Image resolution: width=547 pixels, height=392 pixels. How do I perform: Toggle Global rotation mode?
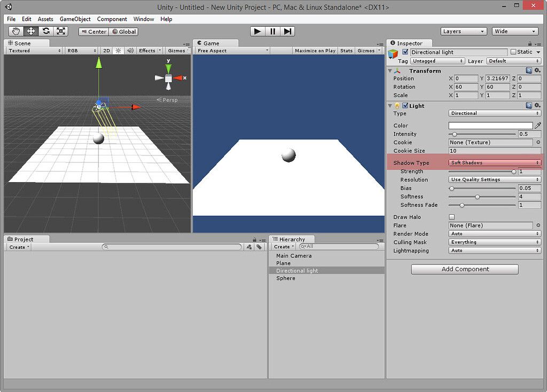pos(123,32)
